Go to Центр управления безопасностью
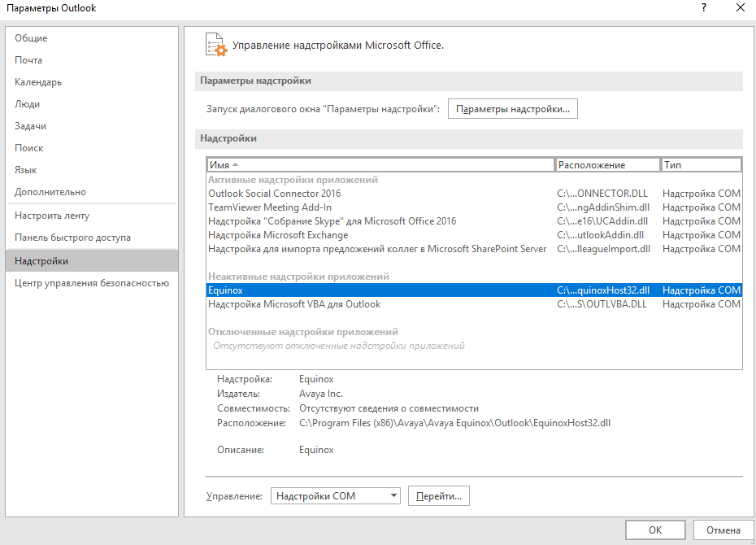The height and width of the screenshot is (545, 756). click(92, 283)
